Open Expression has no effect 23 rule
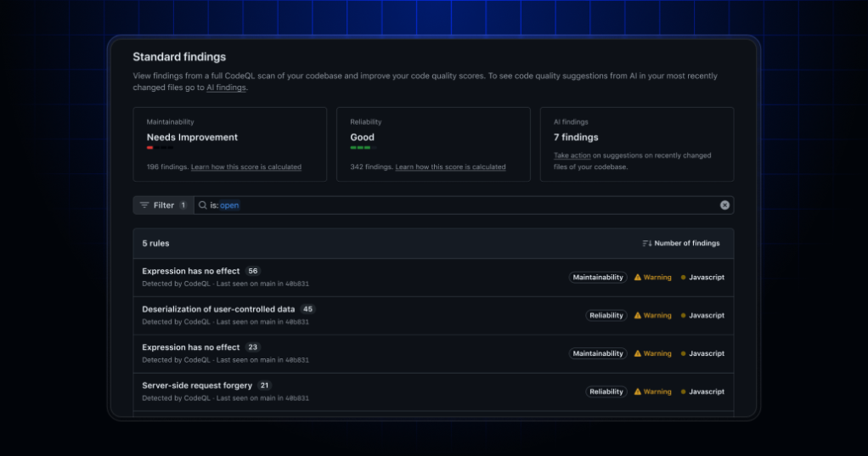This screenshot has width=868, height=456. pyautogui.click(x=191, y=347)
